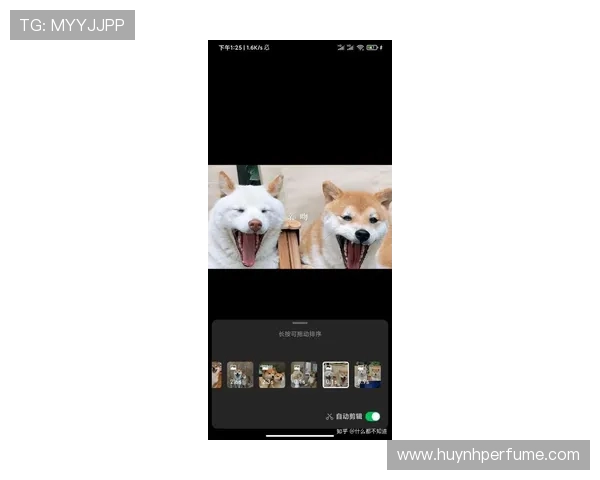Click the 自动剪辑 label text

coord(348,416)
